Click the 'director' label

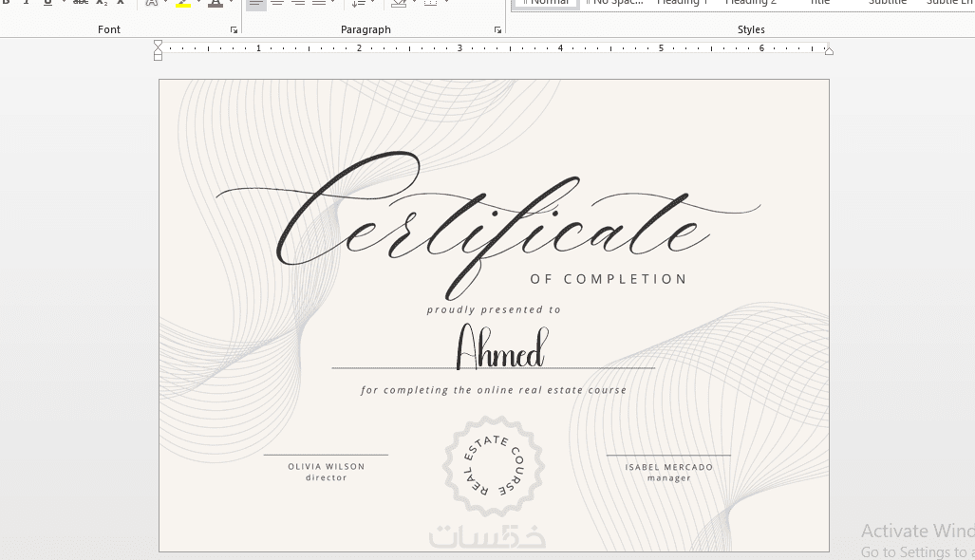[327, 478]
